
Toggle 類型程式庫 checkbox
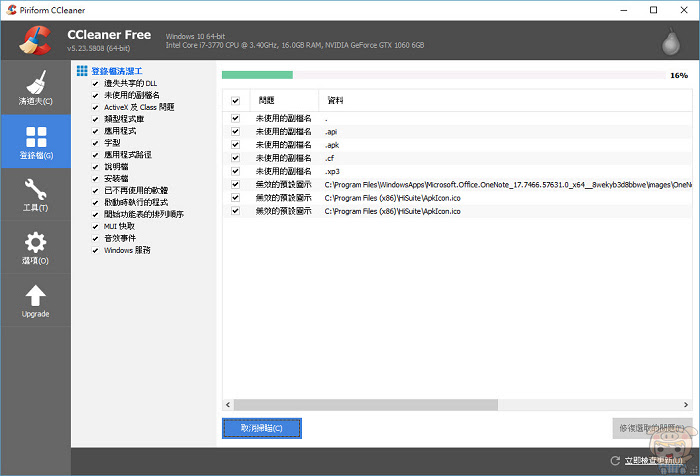[95, 119]
